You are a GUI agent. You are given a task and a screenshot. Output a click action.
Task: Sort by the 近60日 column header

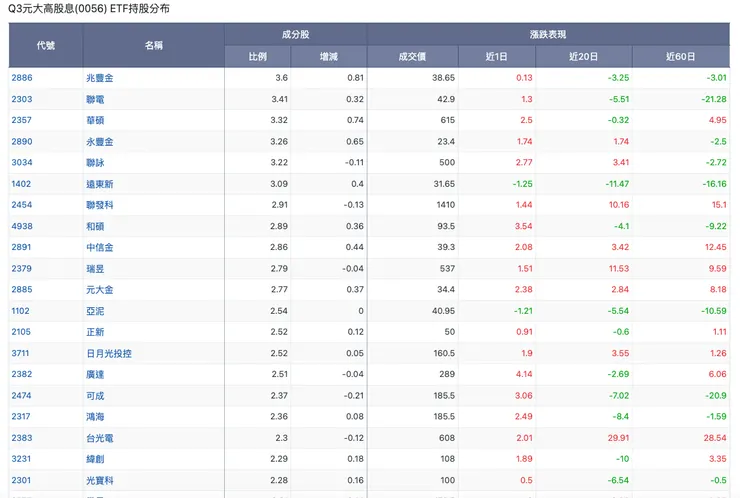click(x=681, y=57)
